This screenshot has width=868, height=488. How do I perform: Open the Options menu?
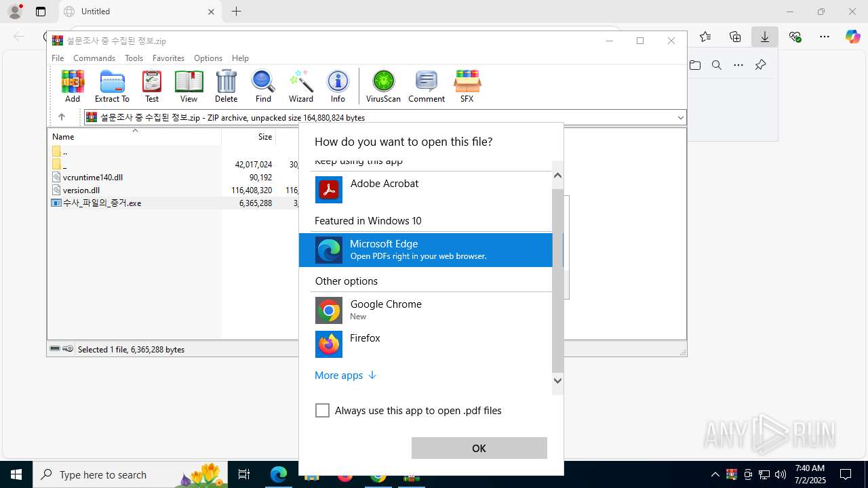click(x=208, y=58)
